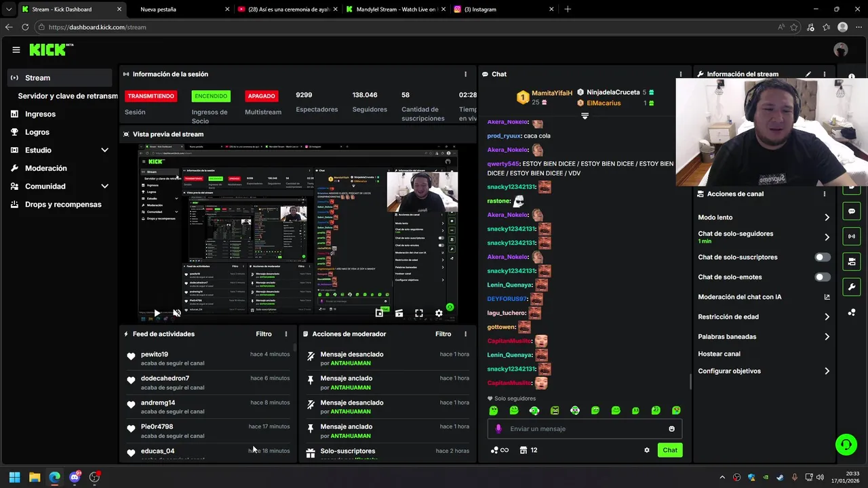The image size is (868, 488).
Task: Open Configurar objetivos settings
Action: 764,371
